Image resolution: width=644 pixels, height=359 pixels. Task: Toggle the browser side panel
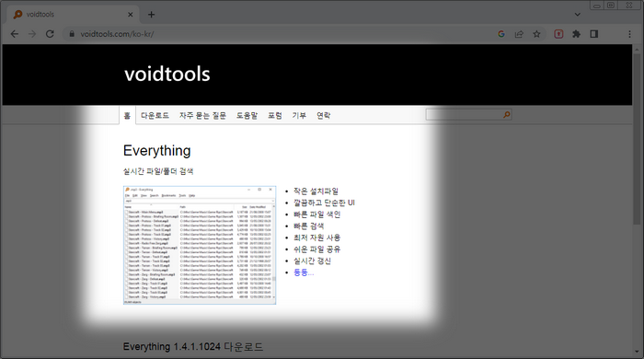click(x=594, y=34)
